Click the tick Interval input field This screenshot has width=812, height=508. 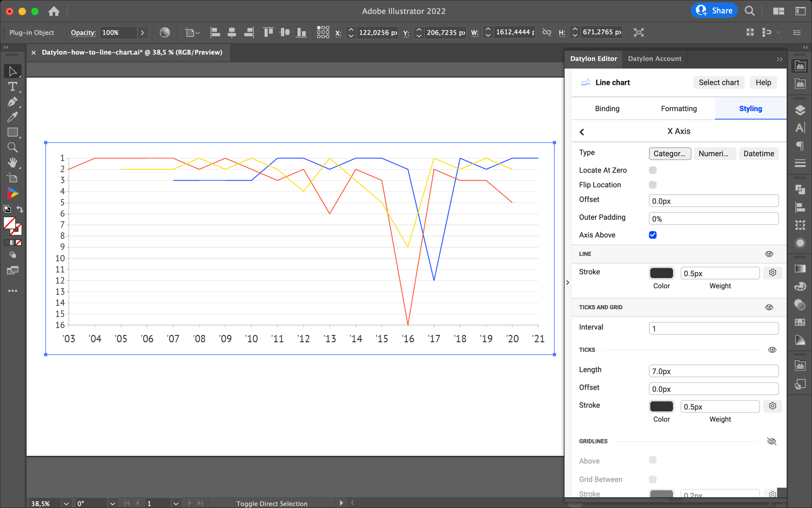[x=713, y=328]
